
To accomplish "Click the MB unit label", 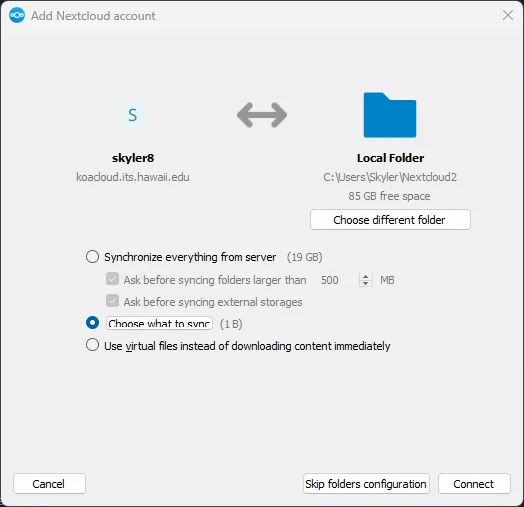I will coord(387,280).
